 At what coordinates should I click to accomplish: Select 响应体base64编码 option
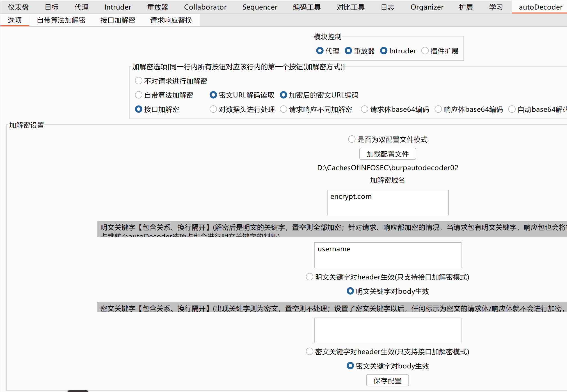click(438, 109)
